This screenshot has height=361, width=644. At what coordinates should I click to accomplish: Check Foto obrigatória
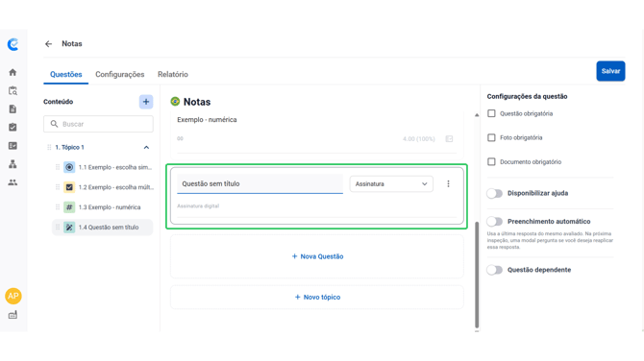click(491, 137)
